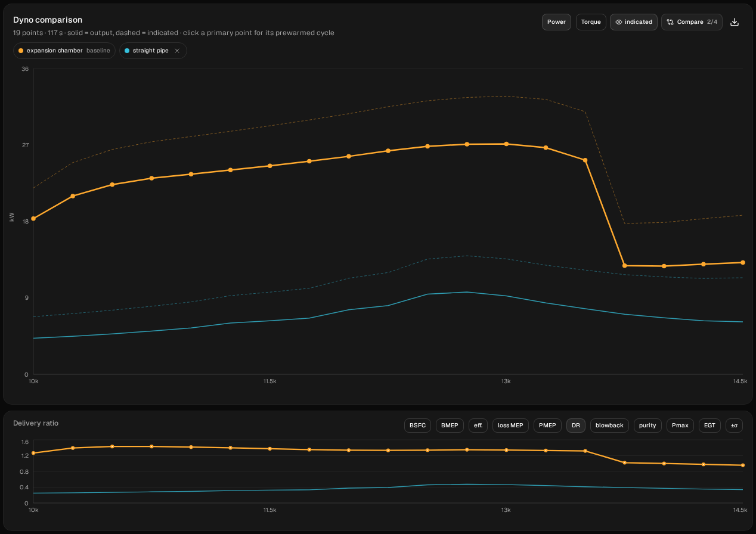
Task: Click the orange power point at 13k rpm
Action: tap(506, 144)
